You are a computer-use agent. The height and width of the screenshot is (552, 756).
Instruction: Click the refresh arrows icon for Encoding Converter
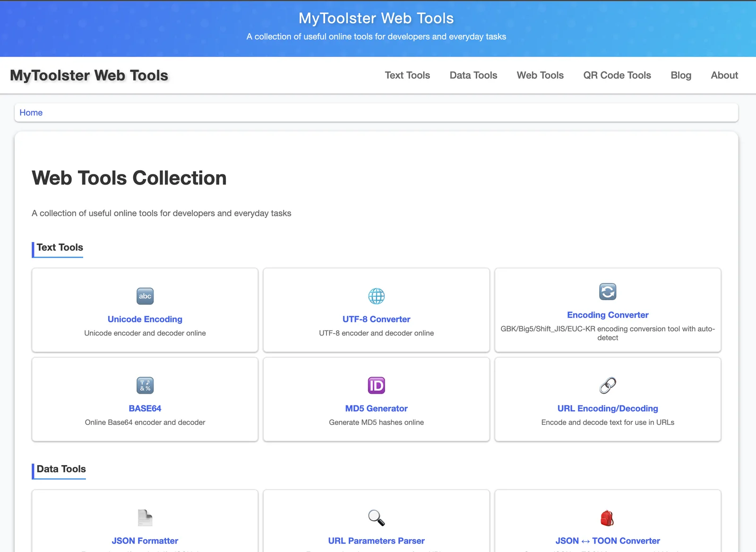(608, 292)
